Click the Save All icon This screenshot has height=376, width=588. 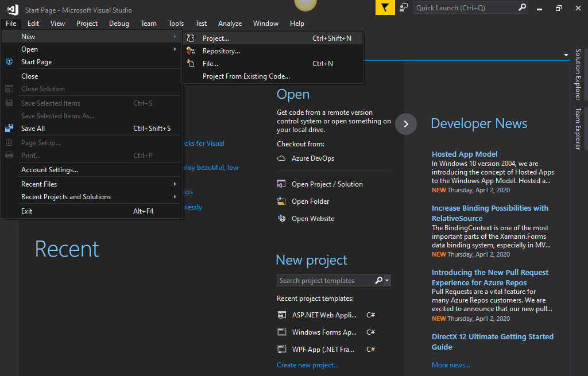[x=9, y=128]
